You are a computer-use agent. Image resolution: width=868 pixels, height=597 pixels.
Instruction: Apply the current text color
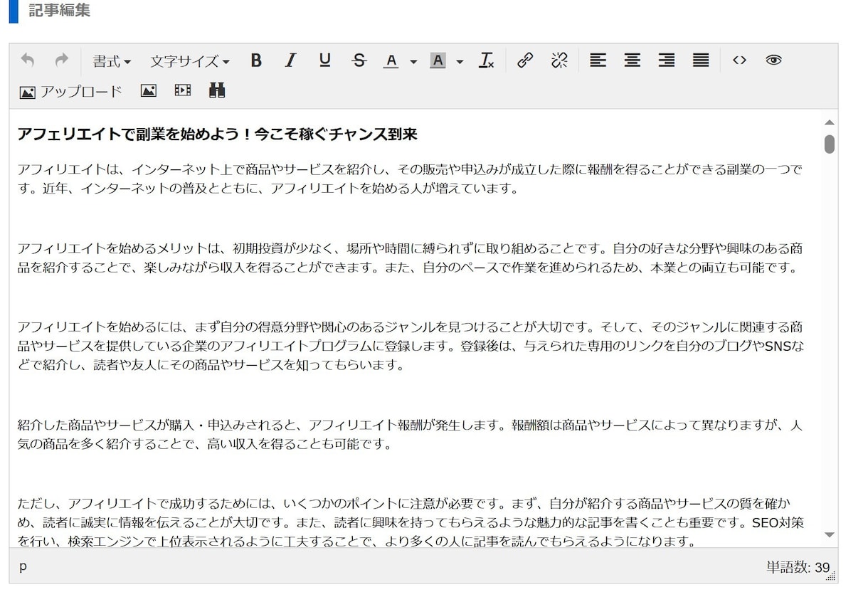391,61
